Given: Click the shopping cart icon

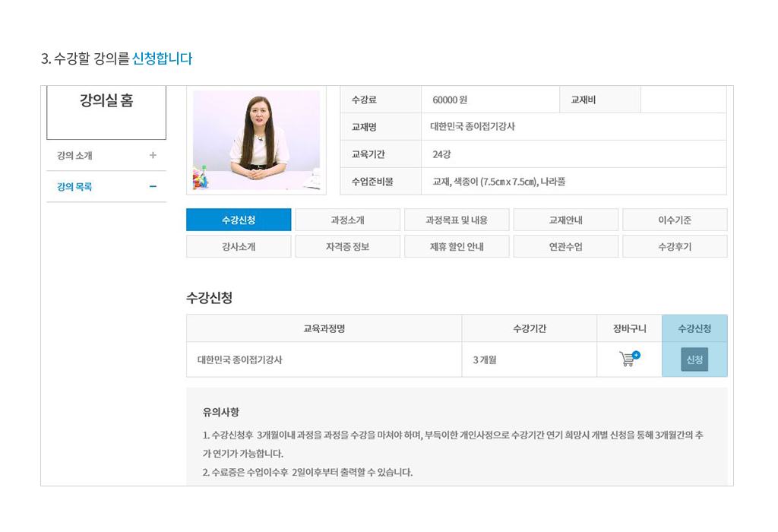Looking at the screenshot, I should [629, 359].
